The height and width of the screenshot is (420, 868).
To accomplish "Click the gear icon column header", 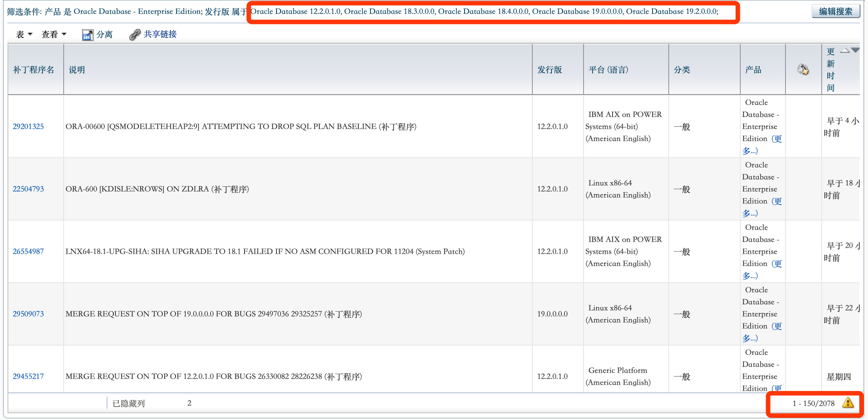I will [x=803, y=70].
